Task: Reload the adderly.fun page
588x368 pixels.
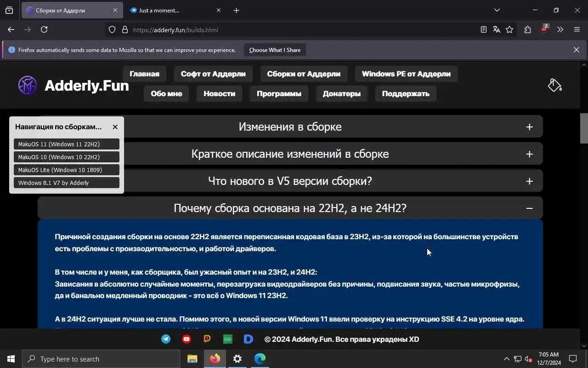Action: [44, 29]
